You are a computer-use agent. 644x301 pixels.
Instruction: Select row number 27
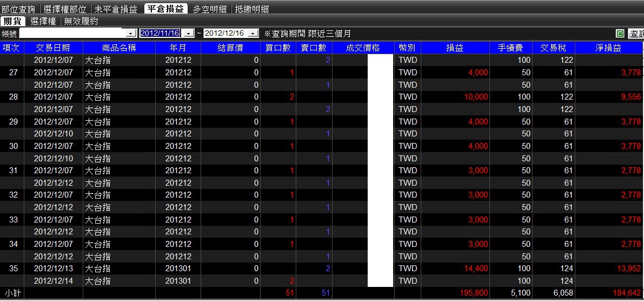coord(13,73)
